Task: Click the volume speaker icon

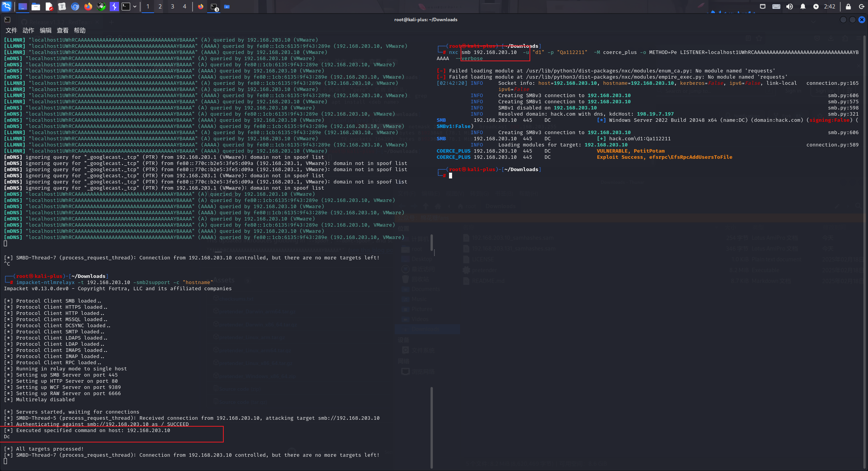Action: coord(789,7)
